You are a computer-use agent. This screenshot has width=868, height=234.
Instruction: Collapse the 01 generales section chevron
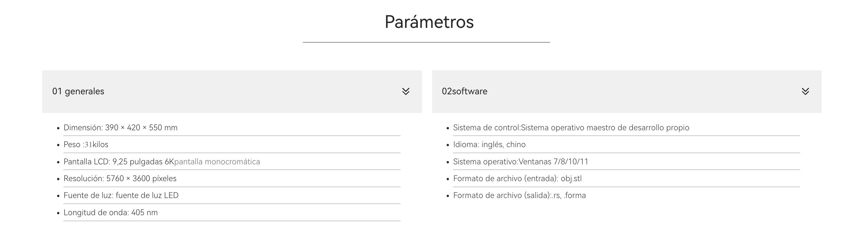(x=406, y=91)
